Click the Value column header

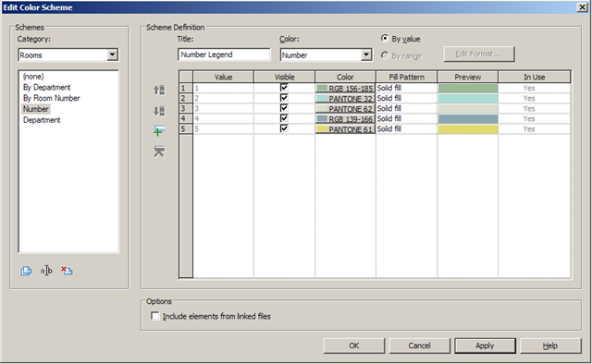(223, 77)
